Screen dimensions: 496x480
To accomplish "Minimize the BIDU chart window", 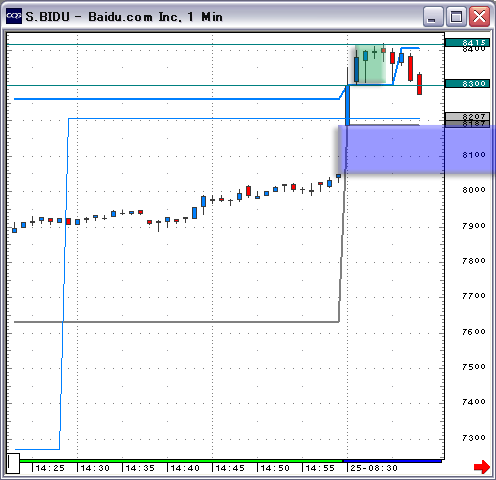I will 433,16.
